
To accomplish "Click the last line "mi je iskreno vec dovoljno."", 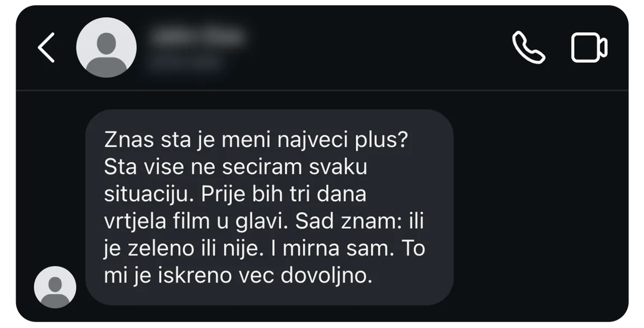I will pyautogui.click(x=238, y=276).
